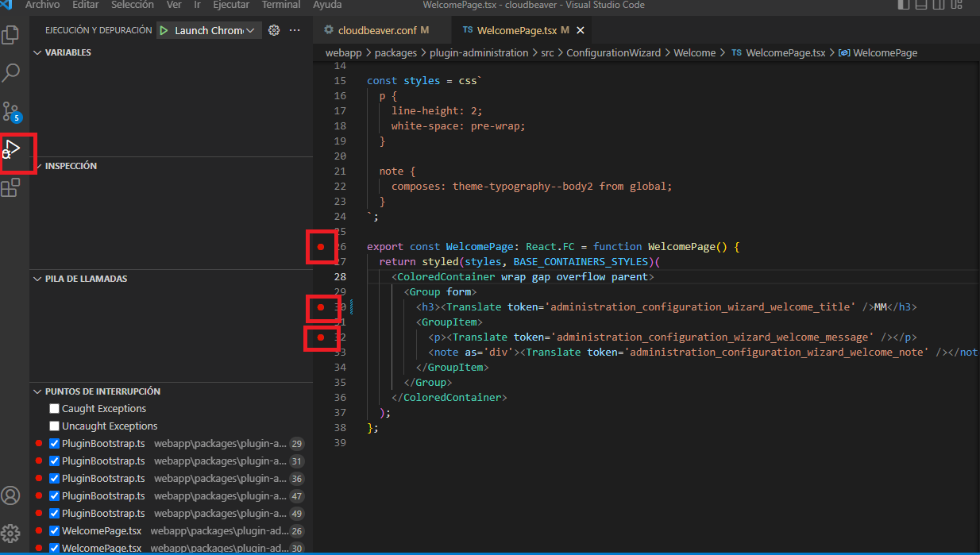Screen dimensions: 980x555
Task: Enable Uncaught Exceptions breakpoint
Action: click(54, 426)
